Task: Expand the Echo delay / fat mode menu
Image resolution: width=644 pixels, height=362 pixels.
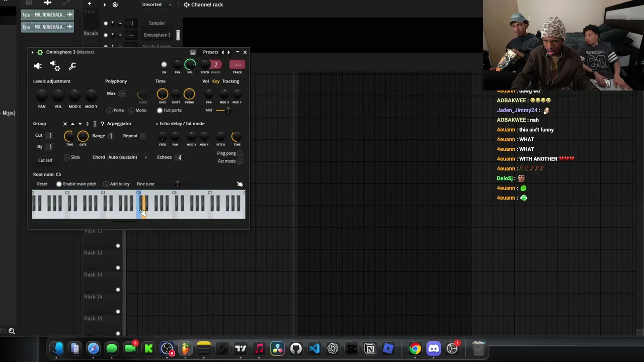Action: [x=157, y=124]
